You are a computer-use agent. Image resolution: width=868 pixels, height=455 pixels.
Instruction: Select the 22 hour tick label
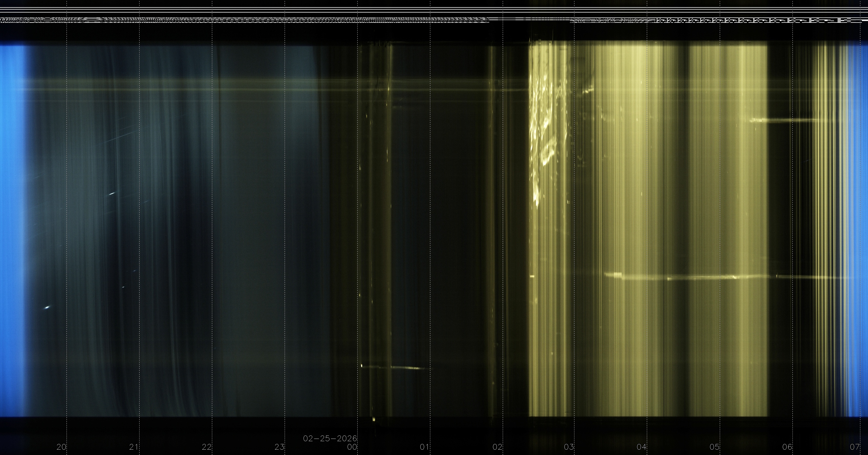click(x=207, y=447)
